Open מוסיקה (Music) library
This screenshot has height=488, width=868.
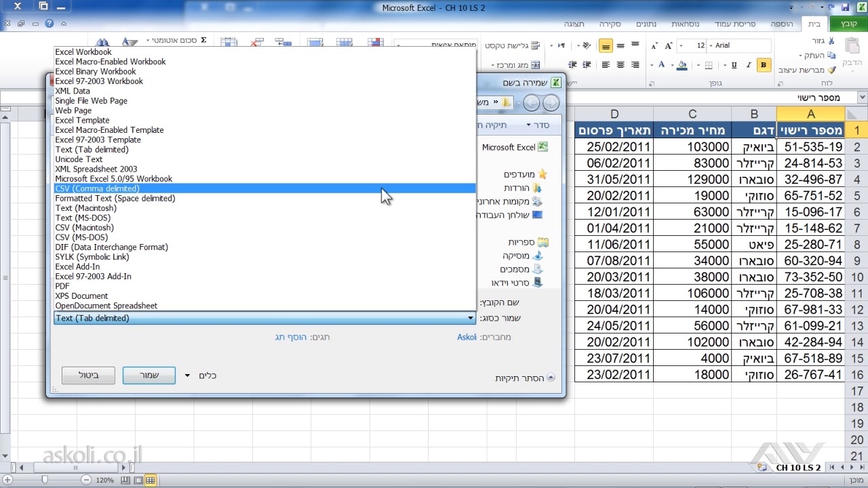pos(522,256)
